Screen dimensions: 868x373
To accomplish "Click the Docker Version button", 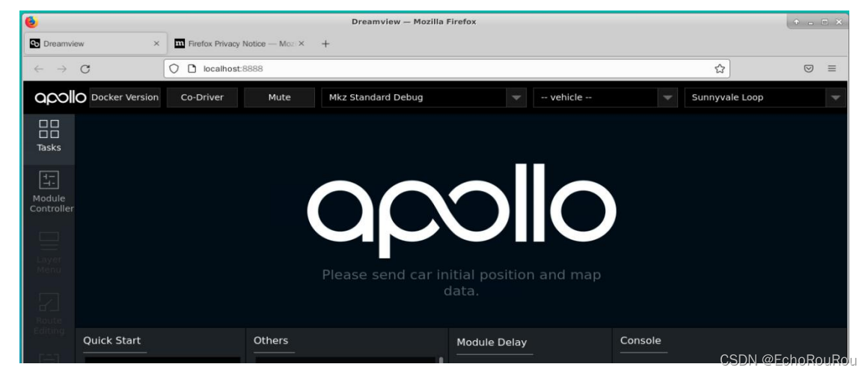I will [x=124, y=97].
